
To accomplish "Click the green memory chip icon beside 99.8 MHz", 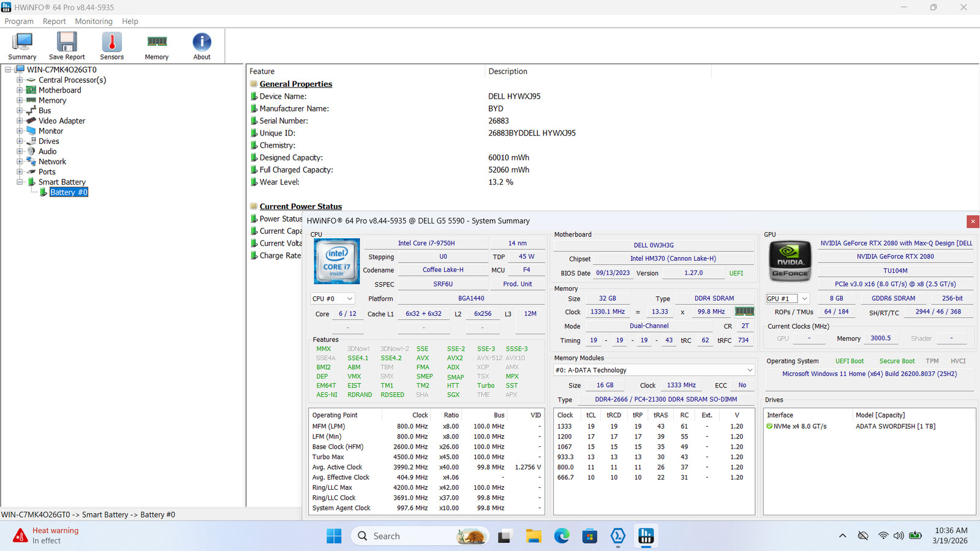I will tap(744, 312).
